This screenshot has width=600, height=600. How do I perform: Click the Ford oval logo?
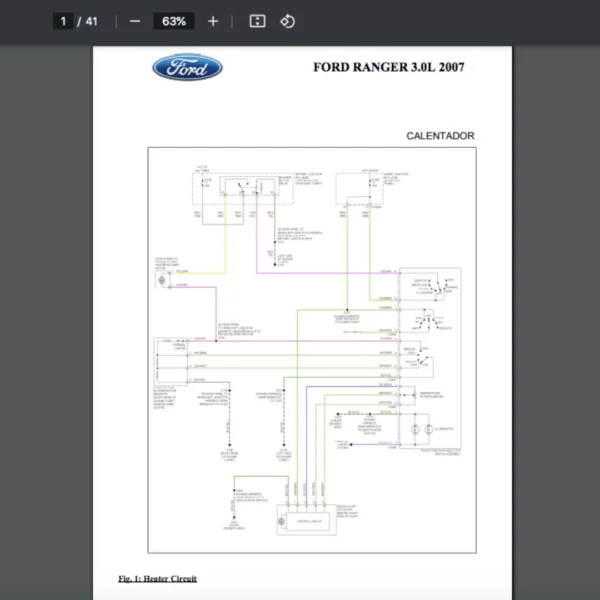pos(187,68)
